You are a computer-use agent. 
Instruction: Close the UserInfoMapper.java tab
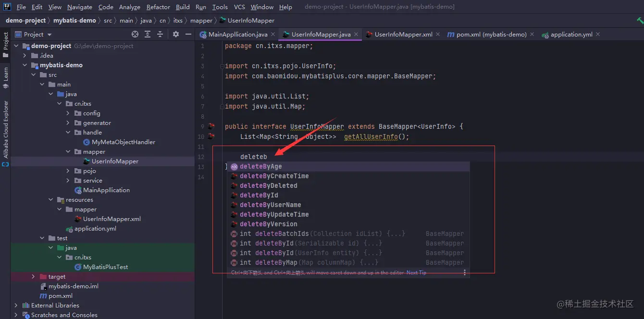coord(356,35)
